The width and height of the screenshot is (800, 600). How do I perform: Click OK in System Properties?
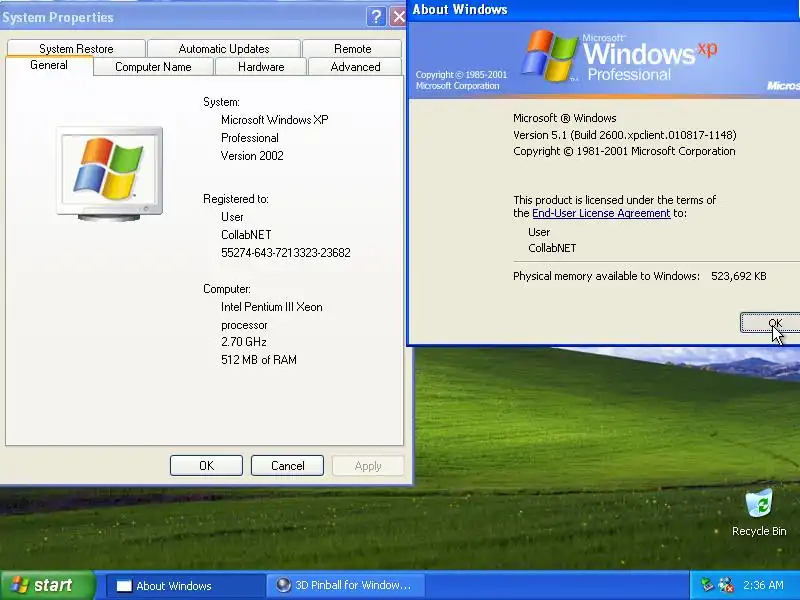pyautogui.click(x=206, y=466)
